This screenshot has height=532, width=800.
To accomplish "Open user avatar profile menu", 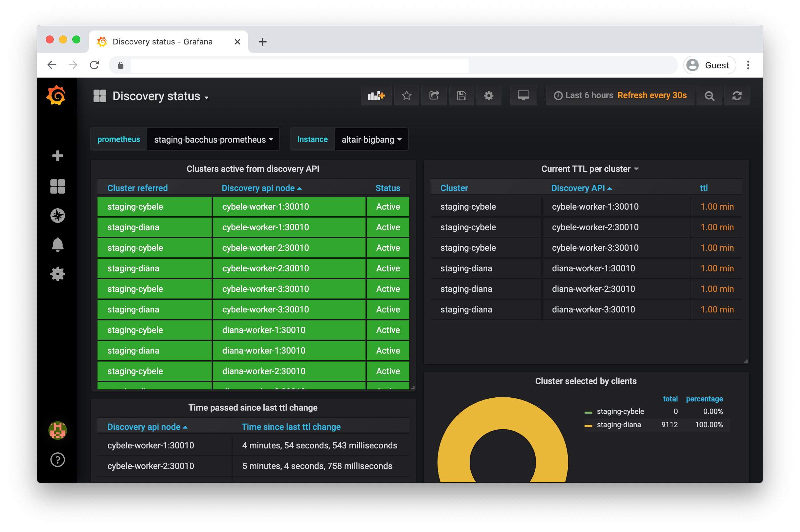I will 57,430.
